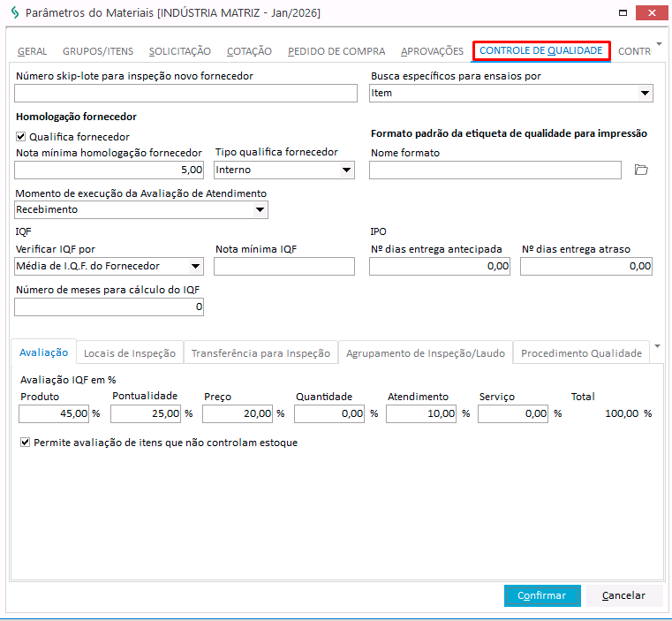Viewport: 672px width, 621px height.
Task: Switch to GERAL tab
Action: [32, 51]
